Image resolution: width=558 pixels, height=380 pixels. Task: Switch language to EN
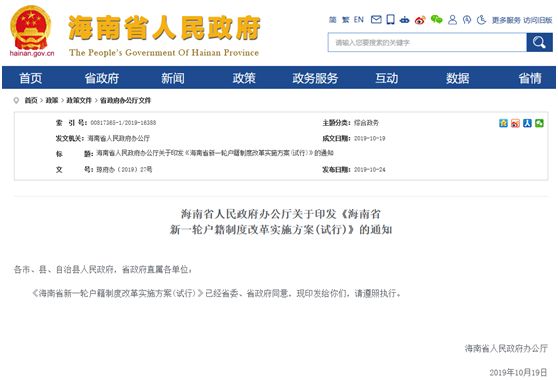[x=359, y=20]
